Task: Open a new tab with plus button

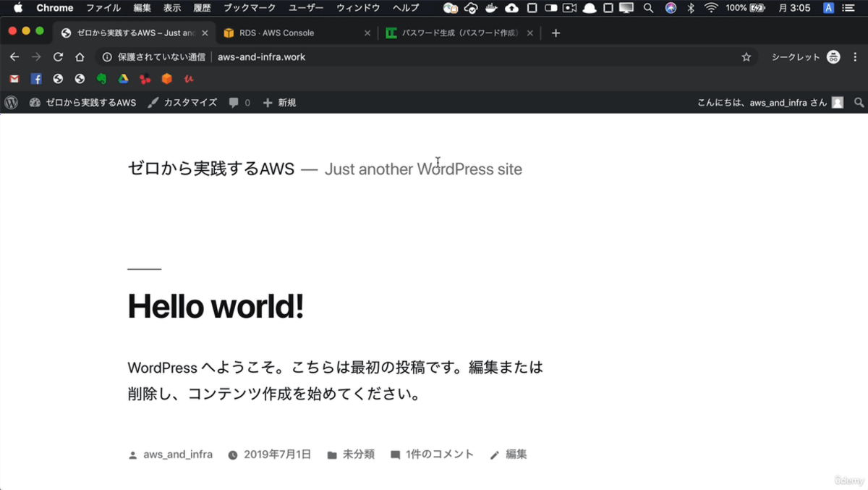Action: point(556,33)
